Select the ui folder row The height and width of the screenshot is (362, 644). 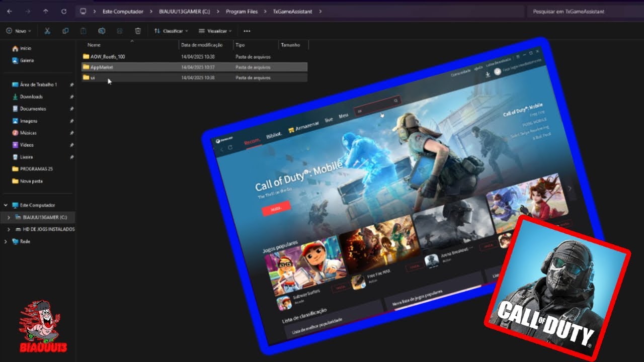pyautogui.click(x=195, y=77)
